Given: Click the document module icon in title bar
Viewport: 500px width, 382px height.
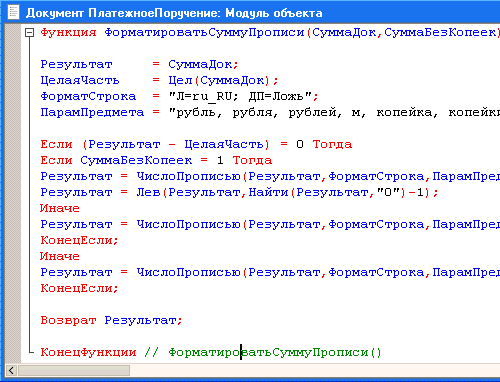Looking at the screenshot, I should 13,12.
